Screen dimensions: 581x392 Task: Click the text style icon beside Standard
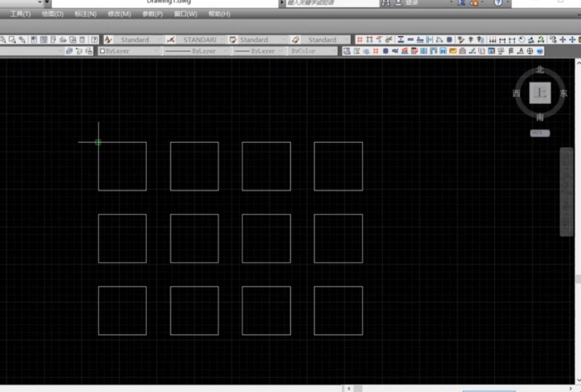coord(108,40)
